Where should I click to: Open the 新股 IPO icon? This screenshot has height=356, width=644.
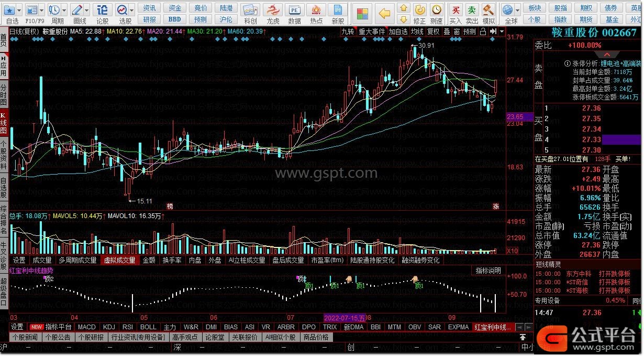338,10
